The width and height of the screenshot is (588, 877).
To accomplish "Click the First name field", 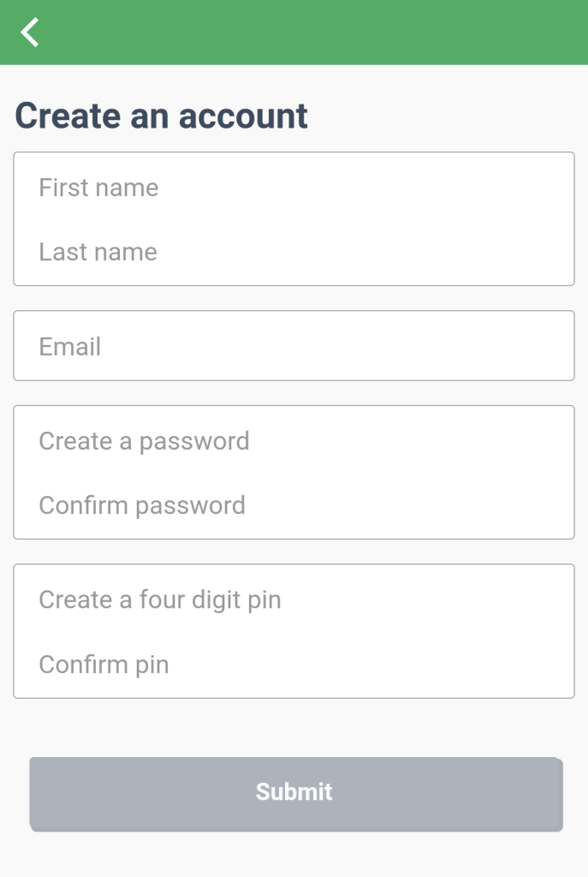I will pyautogui.click(x=294, y=188).
